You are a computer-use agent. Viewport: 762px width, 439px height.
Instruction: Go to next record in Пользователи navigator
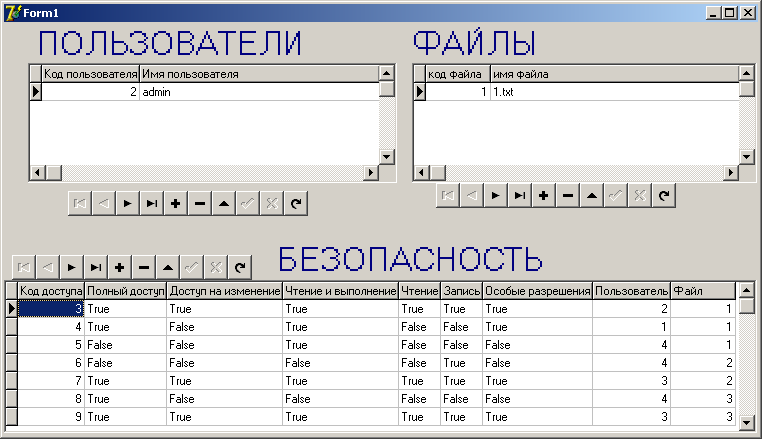128,203
